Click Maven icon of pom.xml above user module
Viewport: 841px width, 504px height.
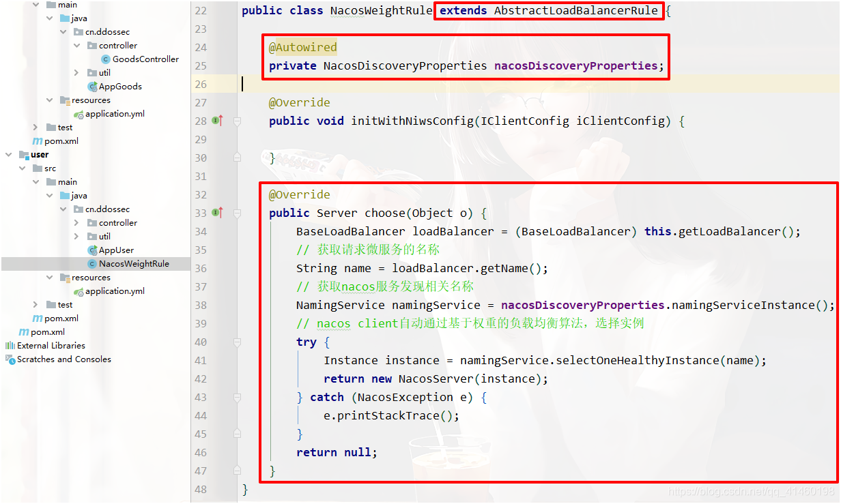click(38, 141)
